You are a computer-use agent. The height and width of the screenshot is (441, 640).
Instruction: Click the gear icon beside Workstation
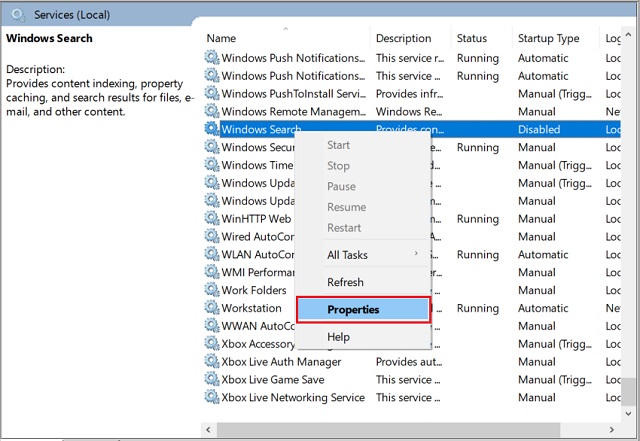click(211, 308)
